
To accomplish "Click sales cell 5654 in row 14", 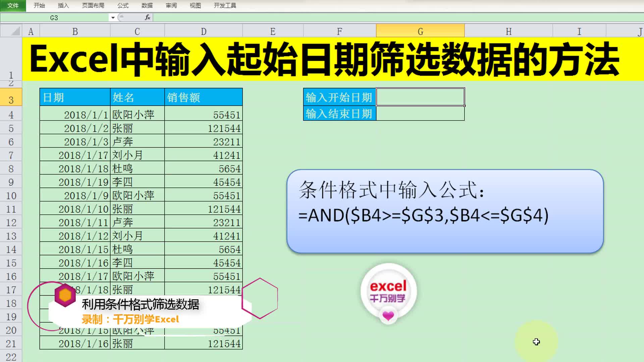I will point(204,249).
